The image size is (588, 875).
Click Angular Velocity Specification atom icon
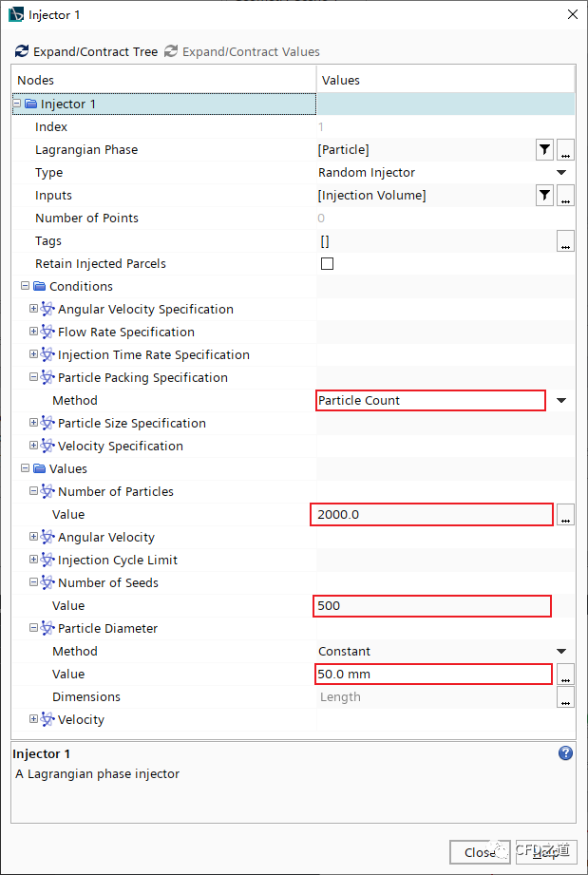[x=47, y=309]
